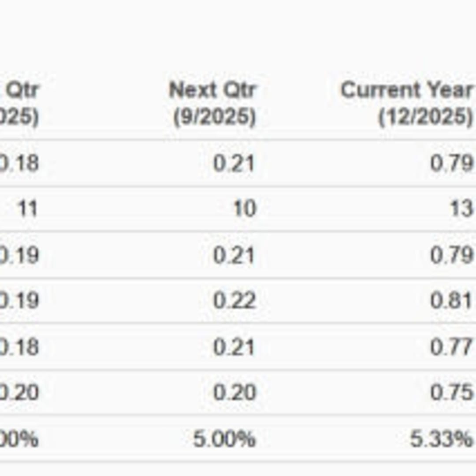This screenshot has height=476, width=476.
Task: Click the 0.77 value under Current Year
Action: coord(451,347)
